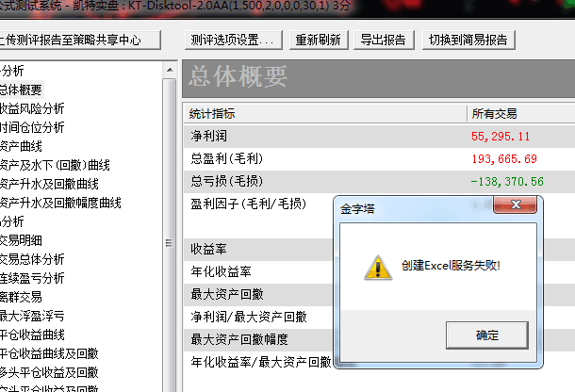Select 连续盈亏分析 item
The width and height of the screenshot is (575, 392).
tap(32, 278)
